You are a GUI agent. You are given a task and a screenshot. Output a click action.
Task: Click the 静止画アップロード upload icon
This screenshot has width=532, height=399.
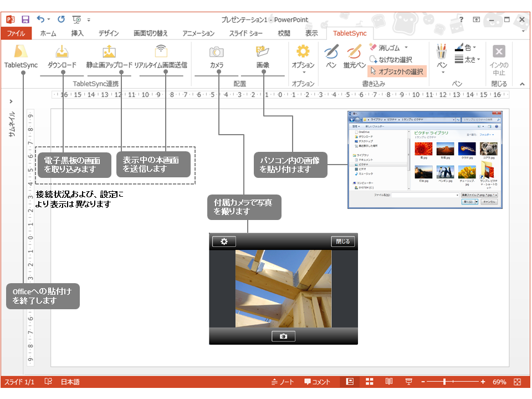(109, 52)
